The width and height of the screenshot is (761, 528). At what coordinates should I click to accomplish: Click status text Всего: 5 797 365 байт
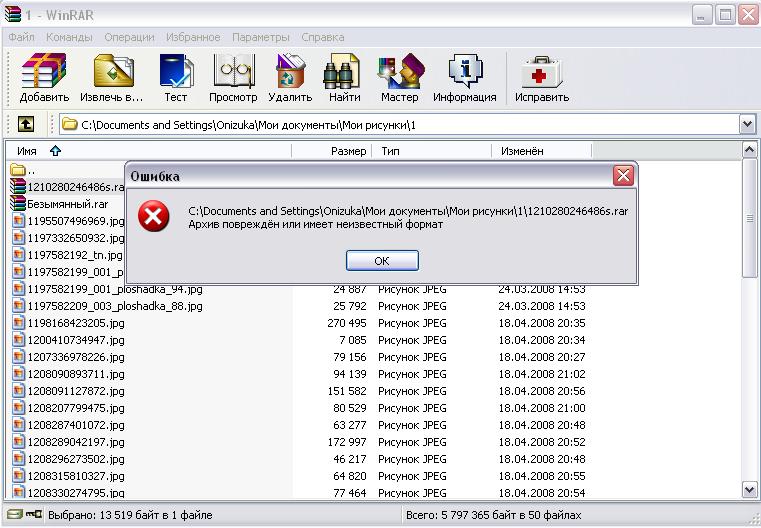(x=494, y=515)
